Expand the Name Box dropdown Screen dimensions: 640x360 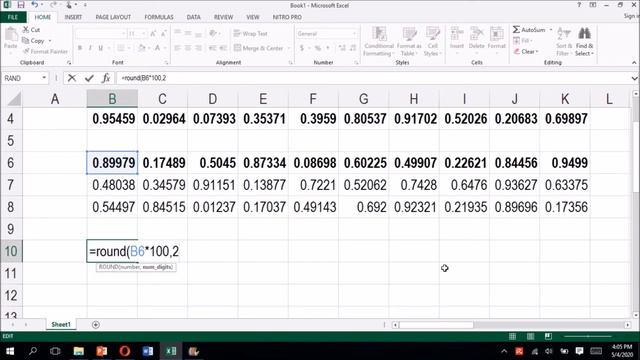click(44, 78)
